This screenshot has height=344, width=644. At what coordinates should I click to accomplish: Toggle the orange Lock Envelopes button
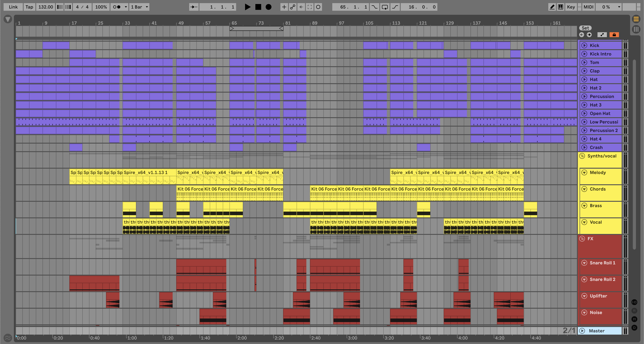pyautogui.click(x=614, y=35)
